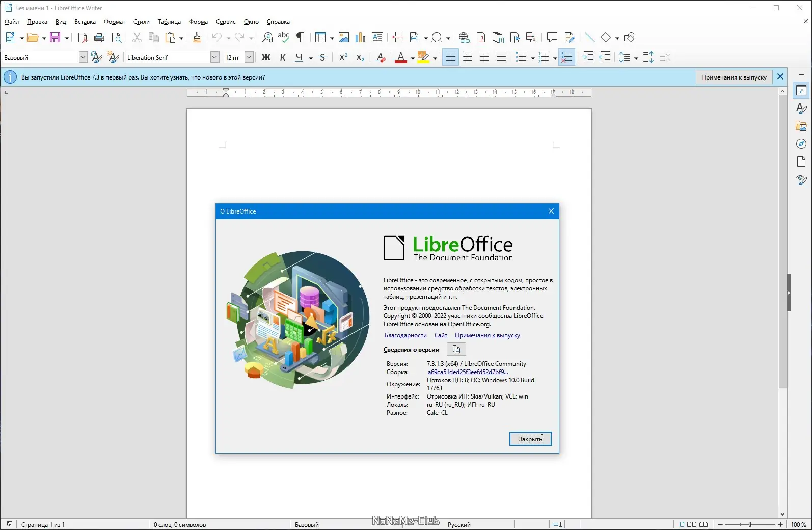The height and width of the screenshot is (530, 812).
Task: Open the build hash link a69ca51ded
Action: [x=468, y=372]
